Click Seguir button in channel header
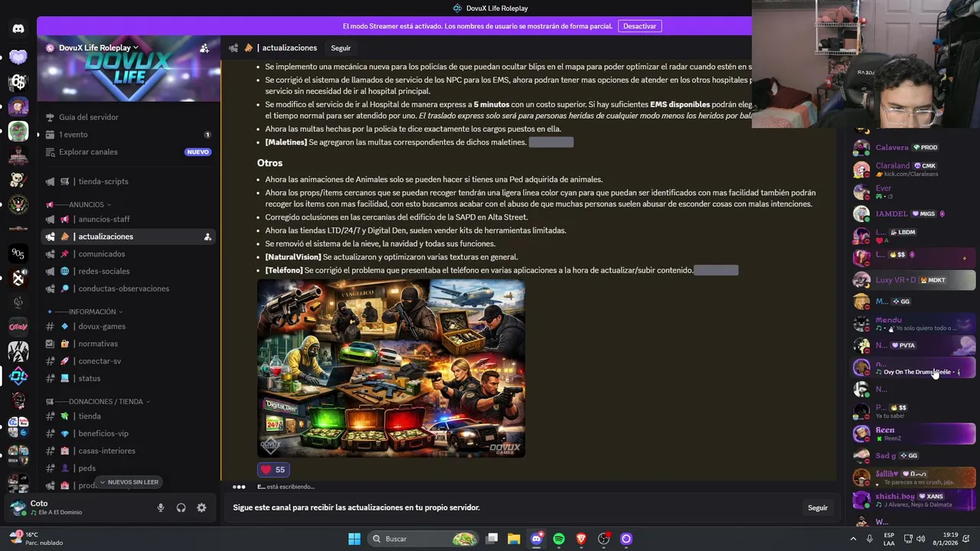The image size is (980, 551). pos(341,48)
